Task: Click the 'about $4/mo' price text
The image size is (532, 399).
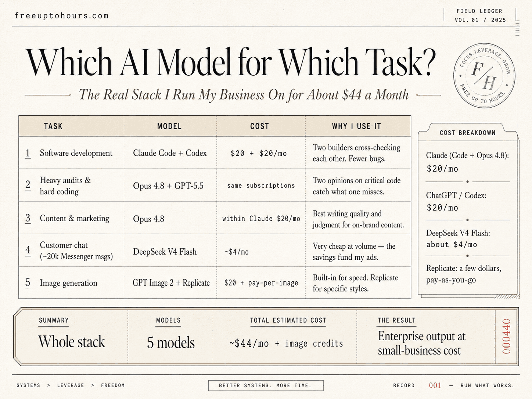Action: 452,245
